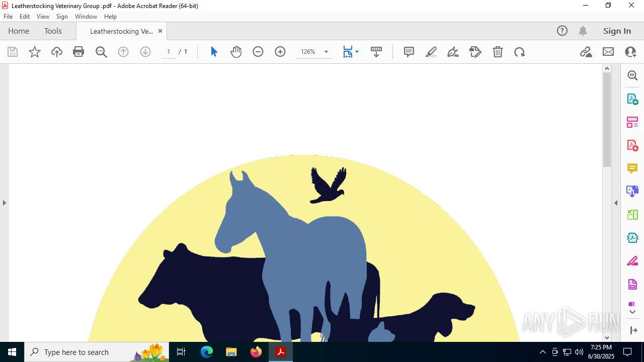The image size is (644, 362).
Task: Switch to the Tools tab
Action: (x=53, y=31)
